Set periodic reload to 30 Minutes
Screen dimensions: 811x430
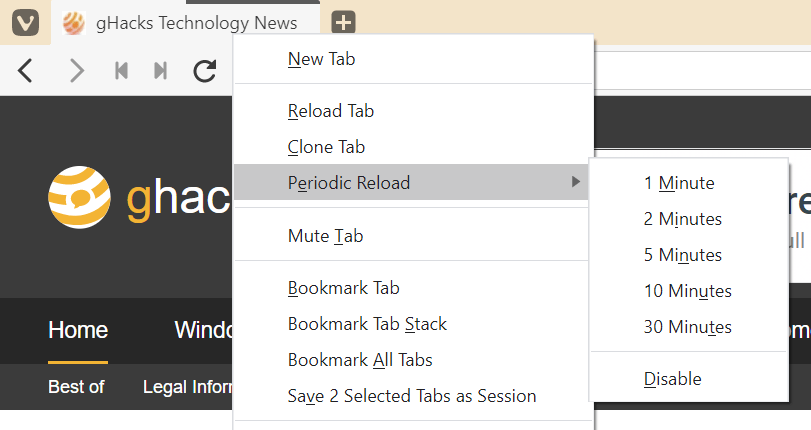pyautogui.click(x=687, y=327)
